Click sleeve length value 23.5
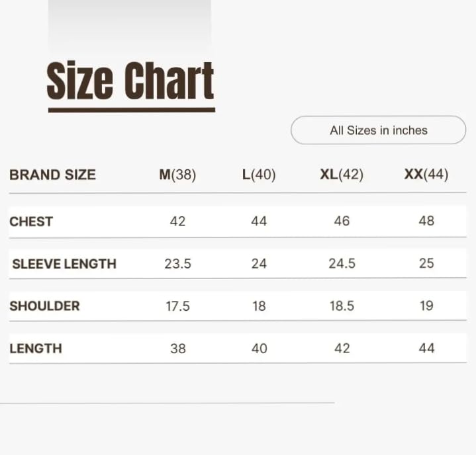The image size is (476, 455). (x=177, y=263)
